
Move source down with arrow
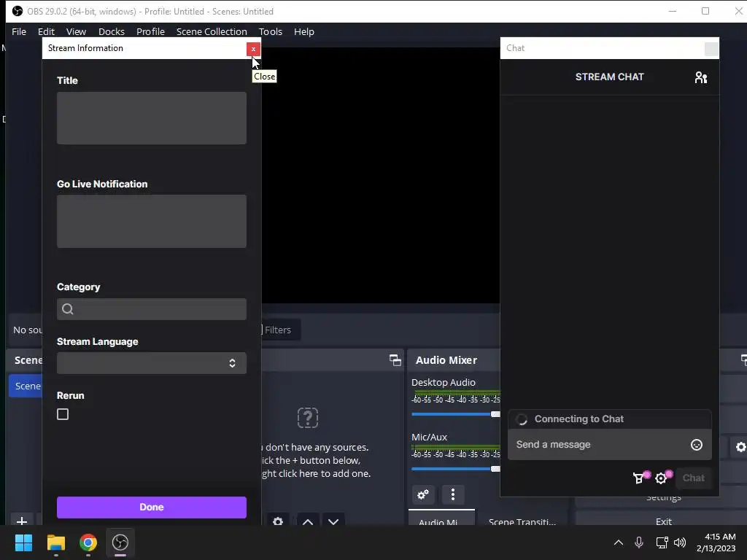333,520
